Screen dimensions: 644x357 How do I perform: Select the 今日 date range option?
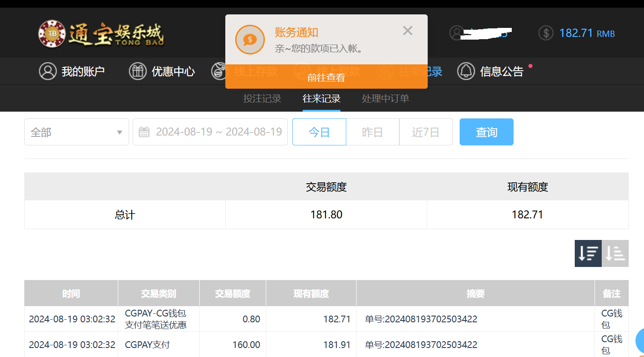click(x=319, y=132)
